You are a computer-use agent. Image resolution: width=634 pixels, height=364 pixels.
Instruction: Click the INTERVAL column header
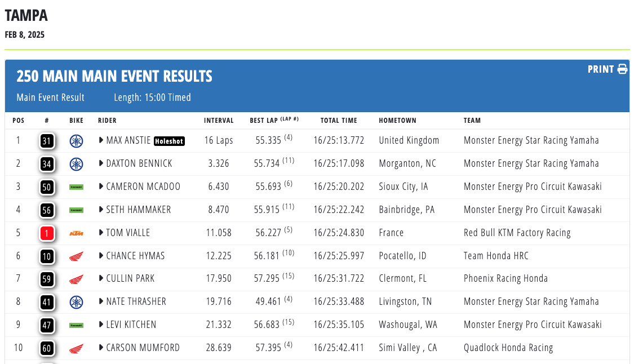[x=219, y=121]
